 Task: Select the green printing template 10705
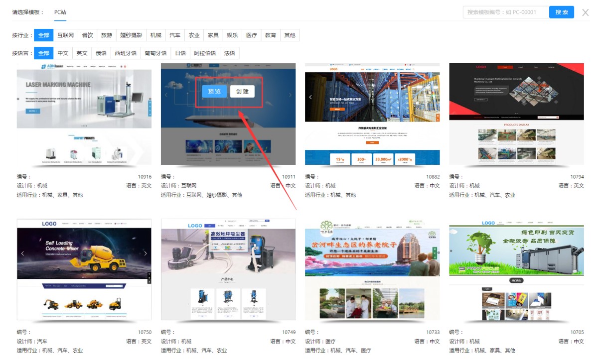516,269
